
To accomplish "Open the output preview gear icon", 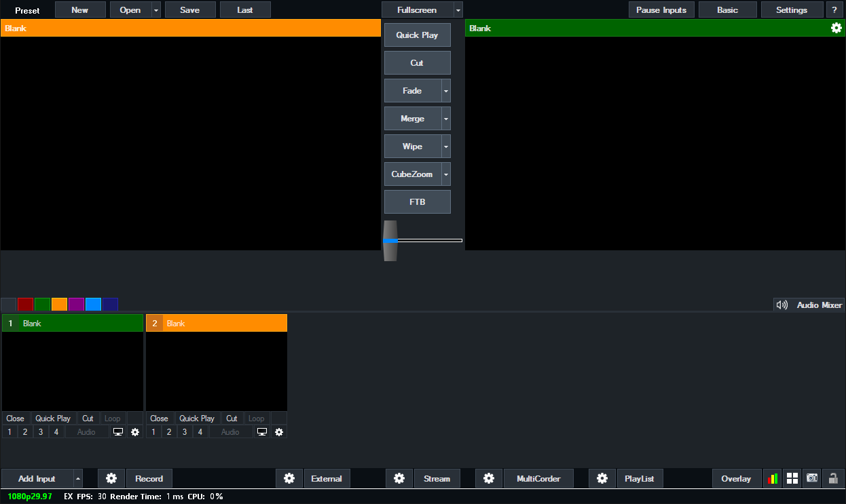I will point(836,28).
